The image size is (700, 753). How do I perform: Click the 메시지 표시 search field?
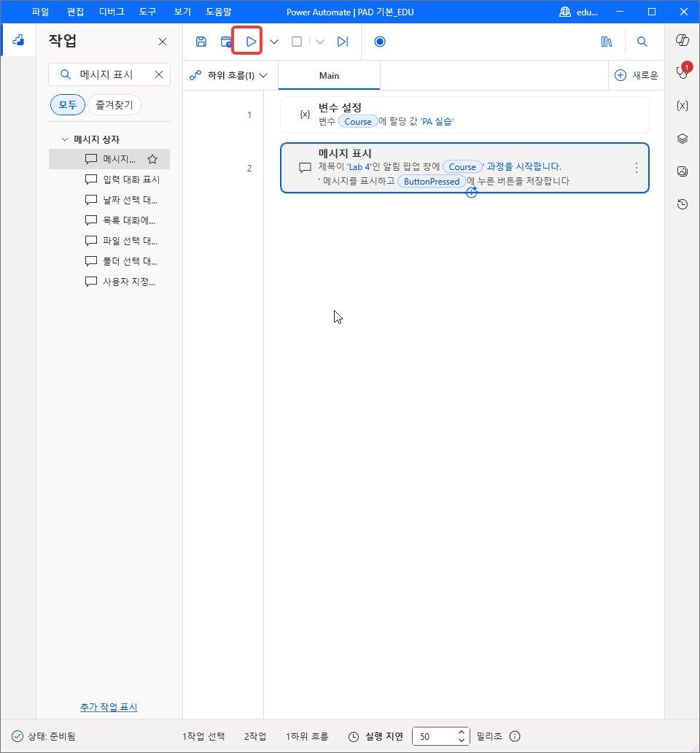click(109, 74)
